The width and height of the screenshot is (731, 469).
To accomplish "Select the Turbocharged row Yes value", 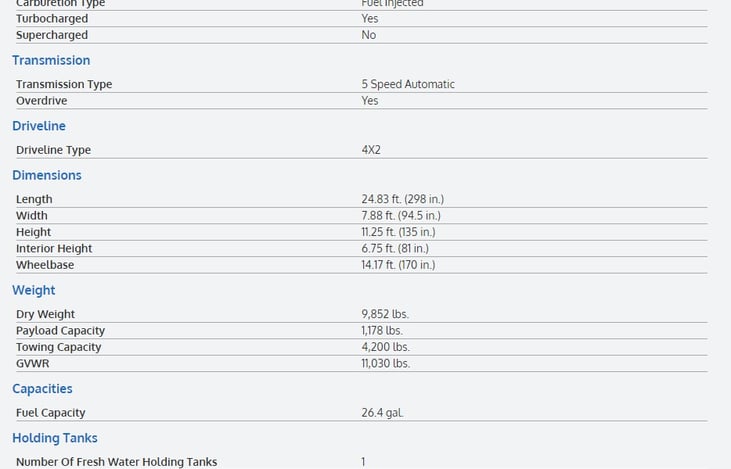I will [x=370, y=19].
